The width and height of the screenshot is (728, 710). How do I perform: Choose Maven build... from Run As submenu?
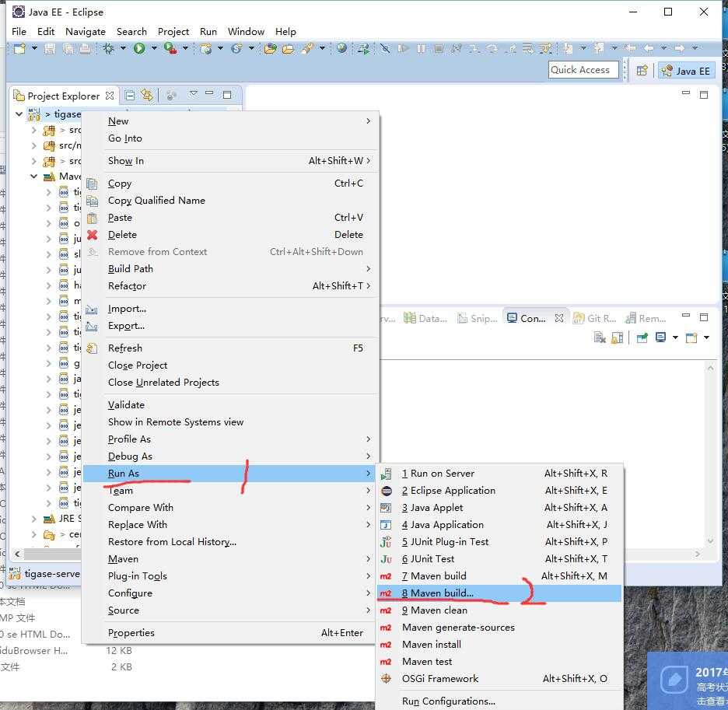tap(499, 593)
